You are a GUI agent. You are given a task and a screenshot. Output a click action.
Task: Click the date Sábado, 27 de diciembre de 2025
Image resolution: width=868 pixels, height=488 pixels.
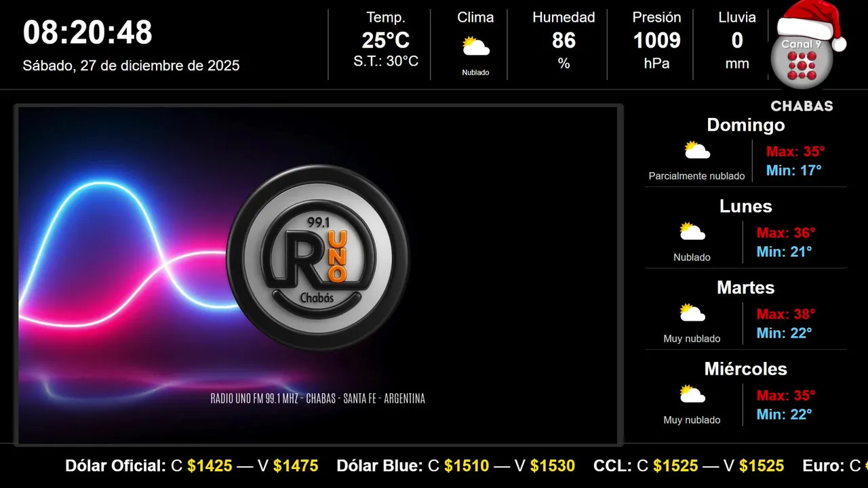pos(131,66)
